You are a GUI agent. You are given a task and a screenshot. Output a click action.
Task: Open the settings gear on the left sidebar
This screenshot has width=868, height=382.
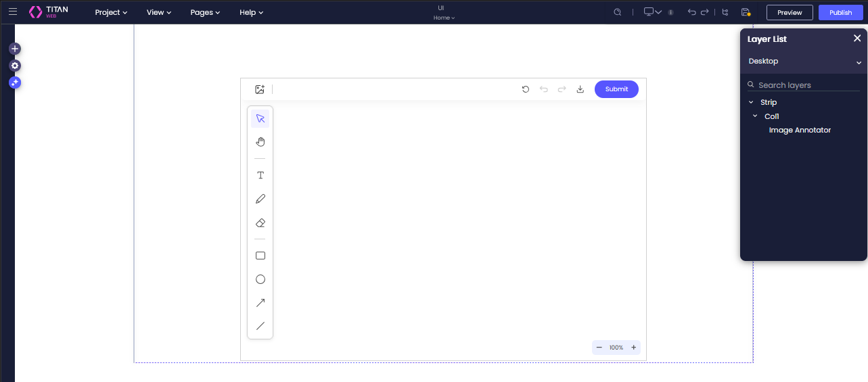(15, 66)
